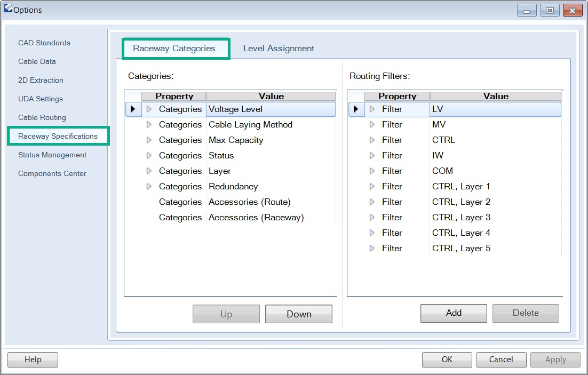Viewport: 588px width, 375px height.
Task: Expand the CTRL routing filter row
Action: pos(372,140)
